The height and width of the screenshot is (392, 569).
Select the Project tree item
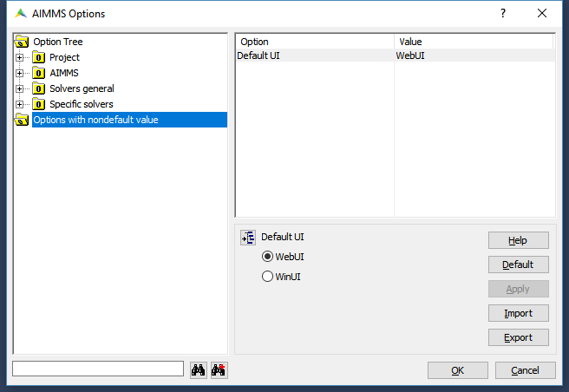[64, 57]
